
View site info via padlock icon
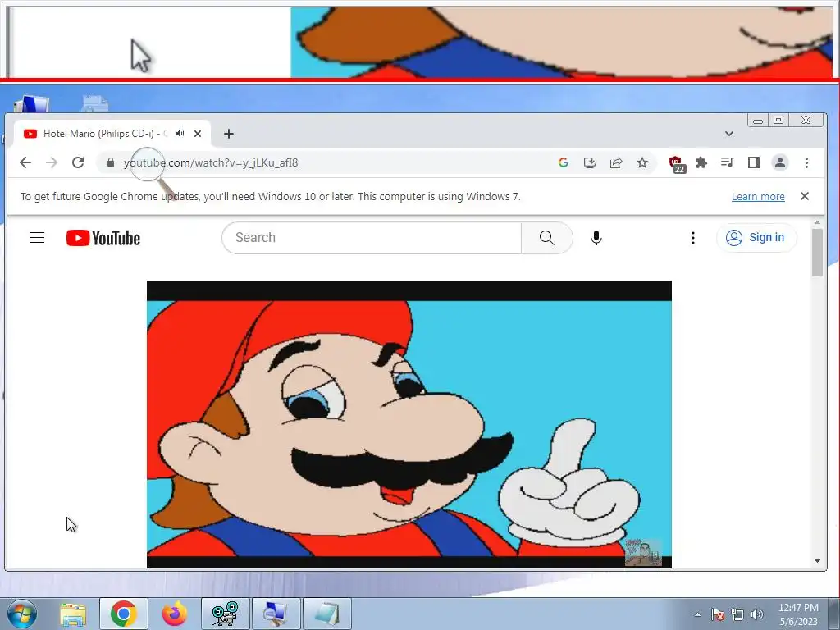[x=111, y=162]
